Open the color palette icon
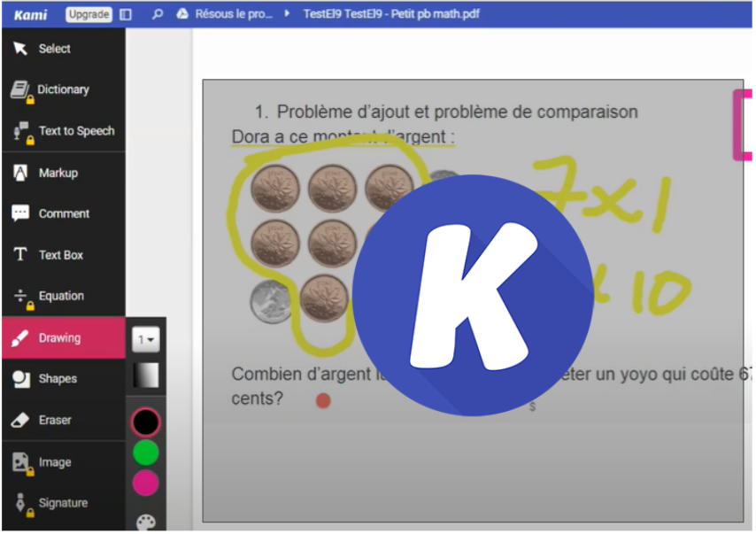Screen dimensions: 756x534 coord(145,522)
